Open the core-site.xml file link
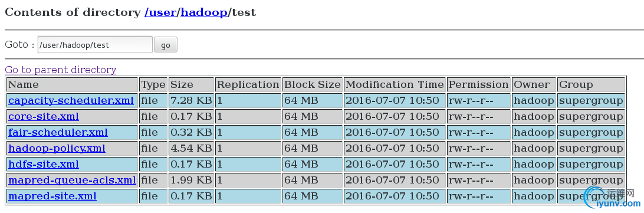Viewport: 644px width, 213px height. [x=44, y=117]
